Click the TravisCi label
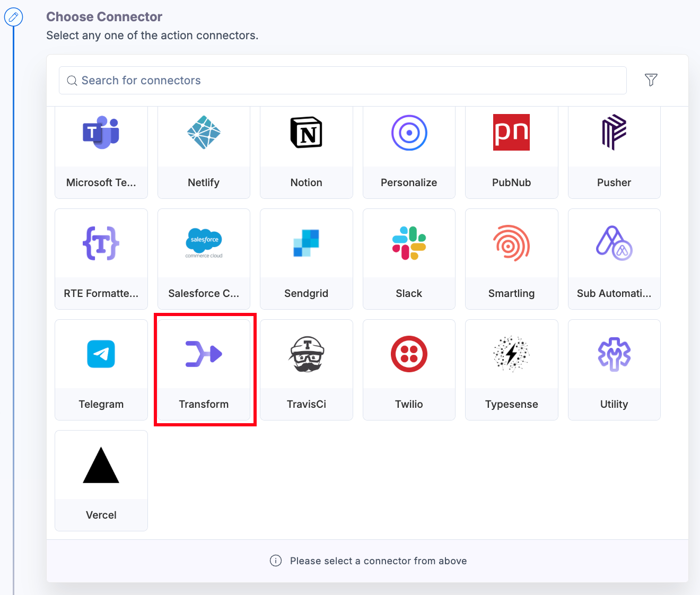Screen dimensions: 700x595 307,404
